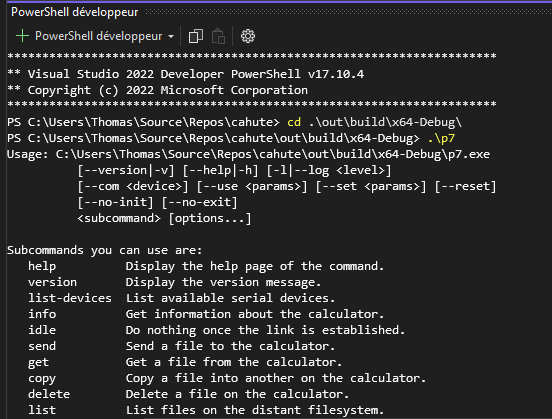
Task: Click the 'copy' subcommand name
Action: [x=42, y=379]
